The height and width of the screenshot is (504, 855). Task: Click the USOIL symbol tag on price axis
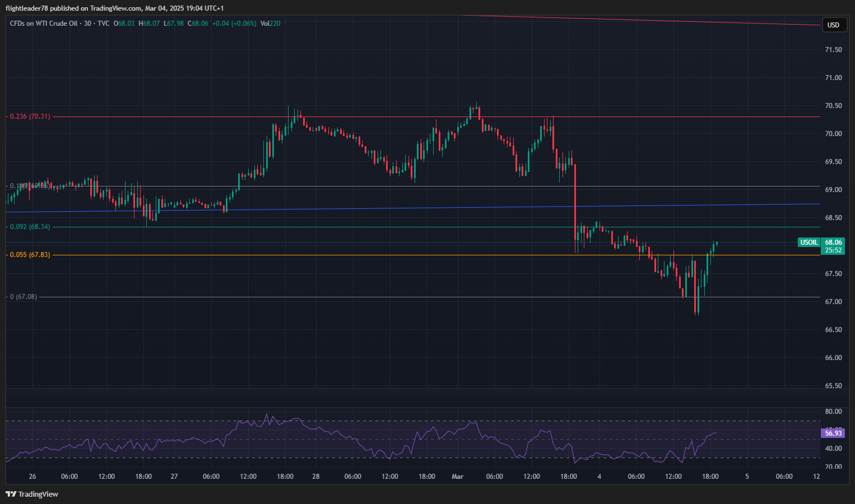tap(808, 242)
